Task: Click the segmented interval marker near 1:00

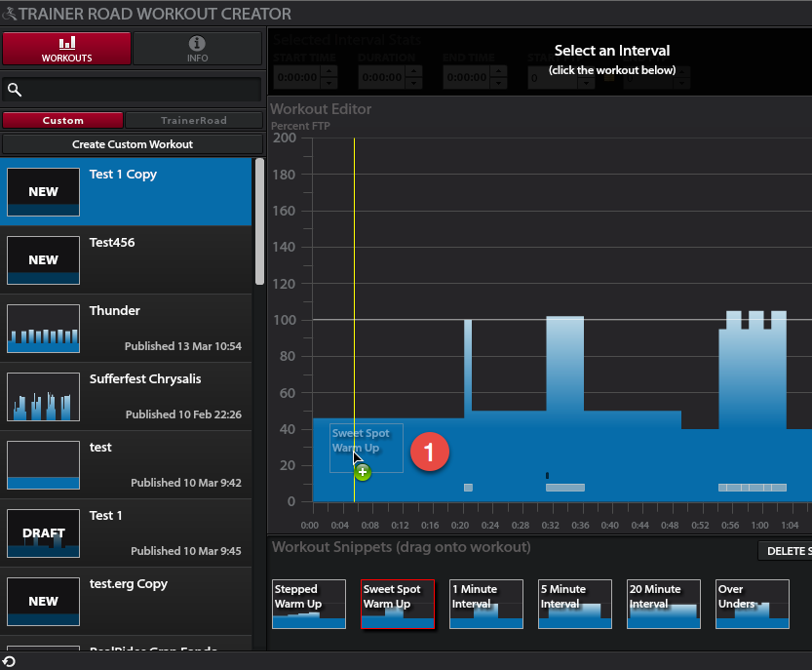Action: point(753,488)
